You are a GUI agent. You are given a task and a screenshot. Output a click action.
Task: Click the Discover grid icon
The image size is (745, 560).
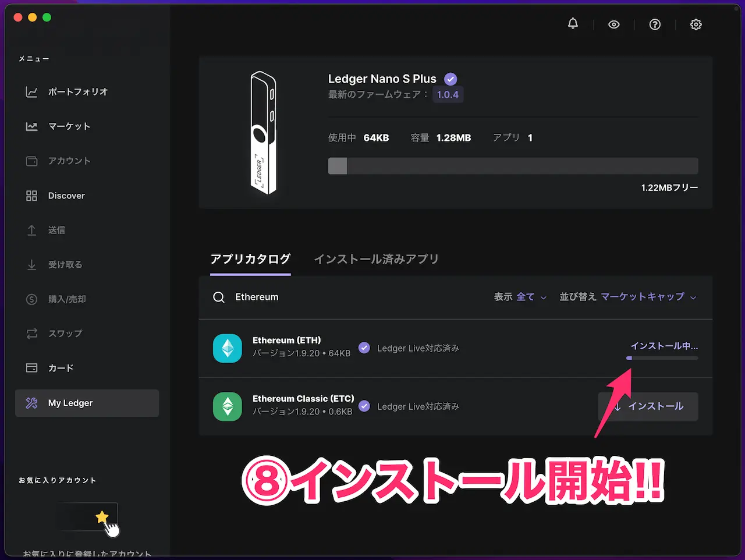(x=31, y=196)
